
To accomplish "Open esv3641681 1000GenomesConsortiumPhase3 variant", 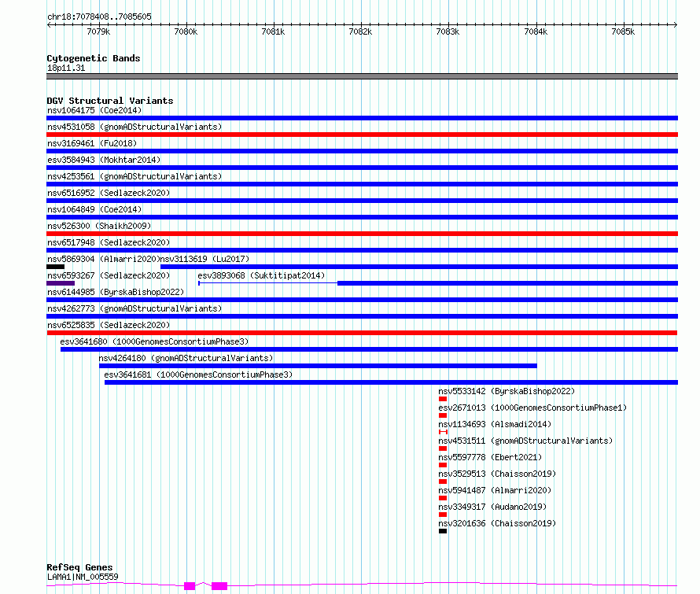I will [198, 374].
